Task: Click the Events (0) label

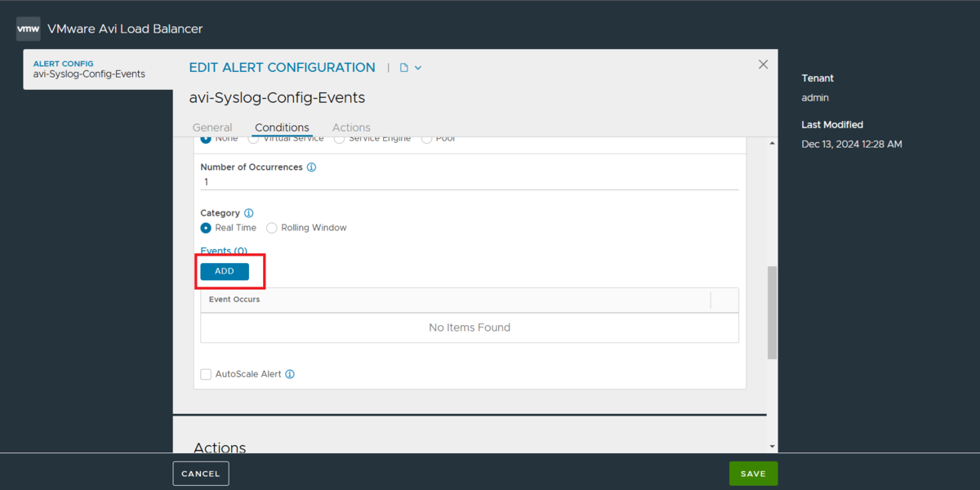Action: [224, 251]
